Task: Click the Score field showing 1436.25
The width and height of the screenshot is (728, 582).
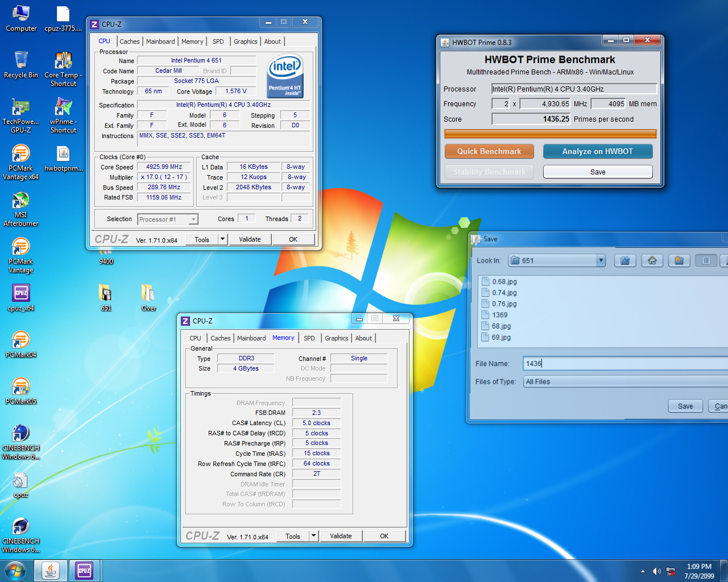Action: 531,119
